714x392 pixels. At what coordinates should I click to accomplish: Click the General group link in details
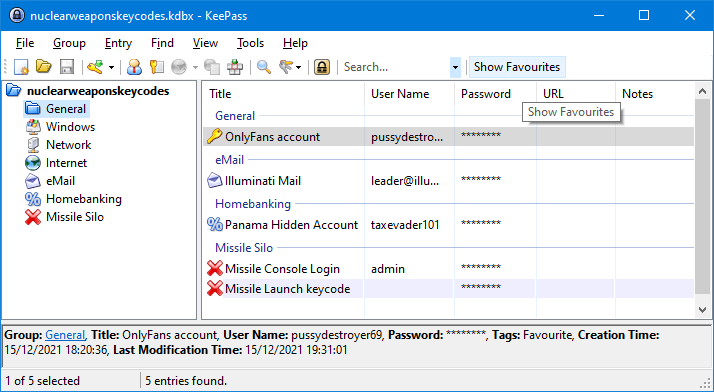[x=65, y=335]
